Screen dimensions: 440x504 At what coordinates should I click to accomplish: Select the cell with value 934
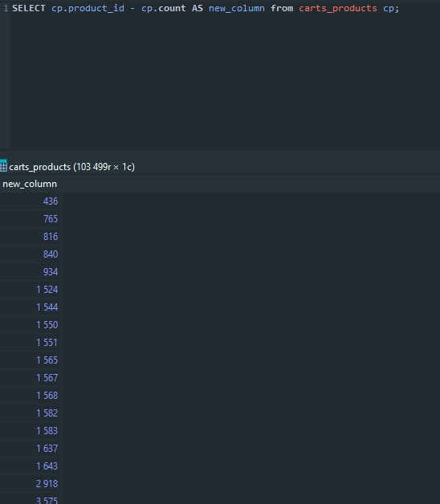pyautogui.click(x=31, y=272)
